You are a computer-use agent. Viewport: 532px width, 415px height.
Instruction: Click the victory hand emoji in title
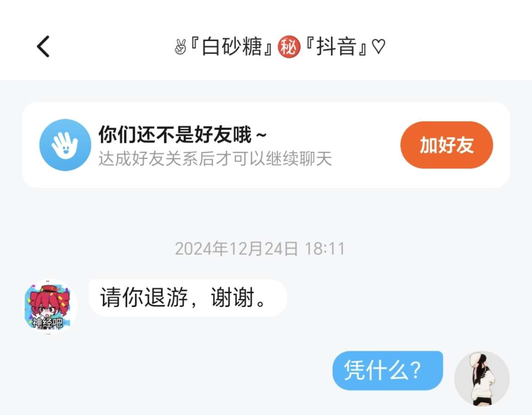[x=181, y=47]
